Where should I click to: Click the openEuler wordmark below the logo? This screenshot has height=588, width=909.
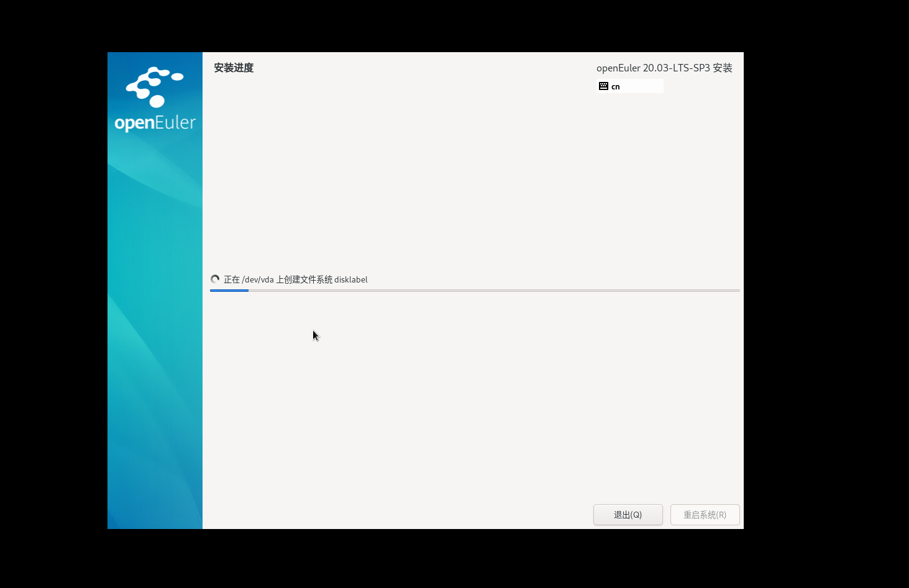pyautogui.click(x=154, y=122)
